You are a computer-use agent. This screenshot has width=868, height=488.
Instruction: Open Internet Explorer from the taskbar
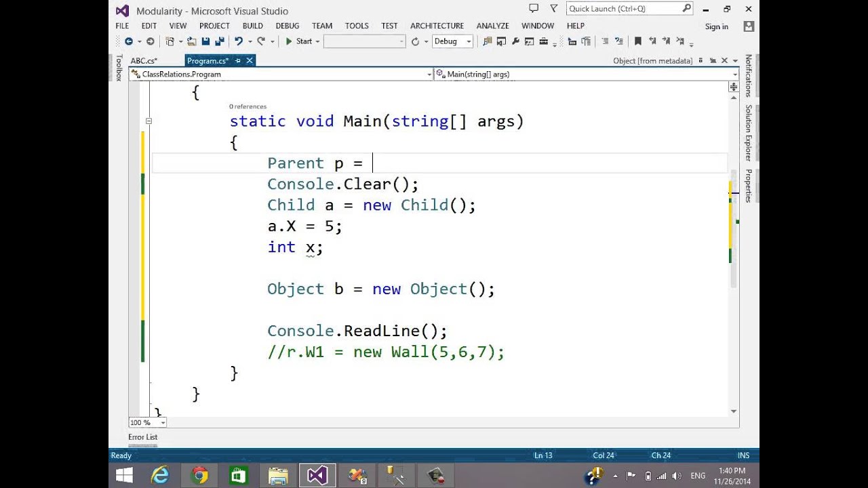pyautogui.click(x=160, y=475)
